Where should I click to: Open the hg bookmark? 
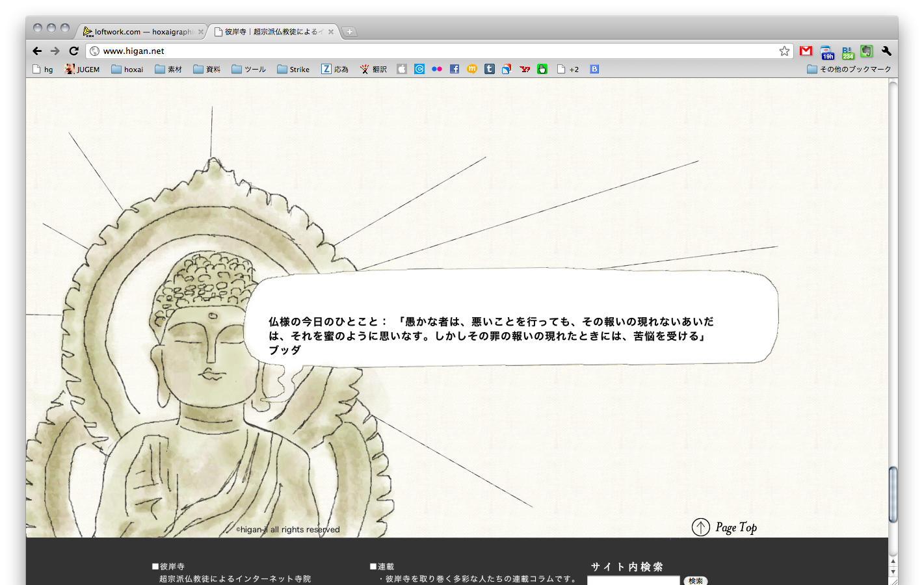tap(43, 69)
